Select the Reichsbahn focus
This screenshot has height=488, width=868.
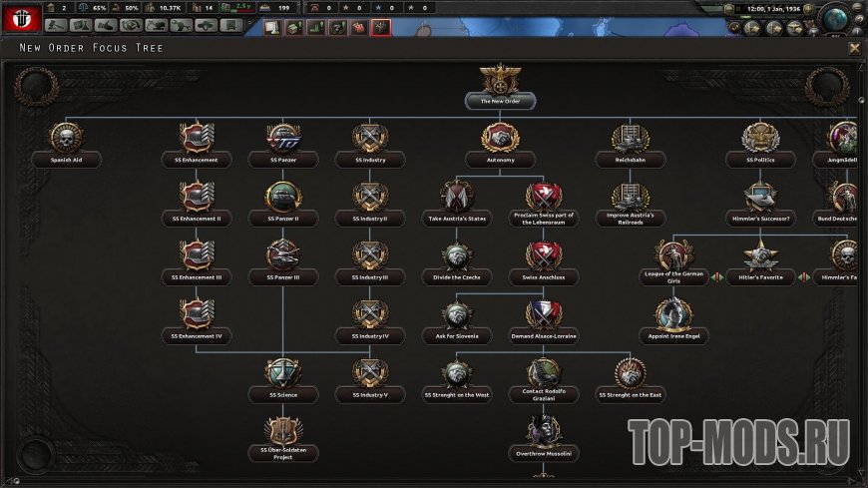[x=631, y=140]
